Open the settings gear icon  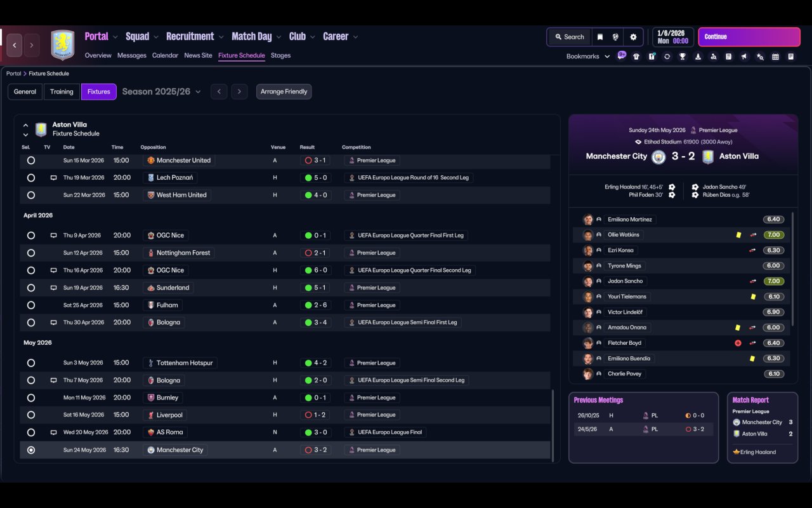633,37
